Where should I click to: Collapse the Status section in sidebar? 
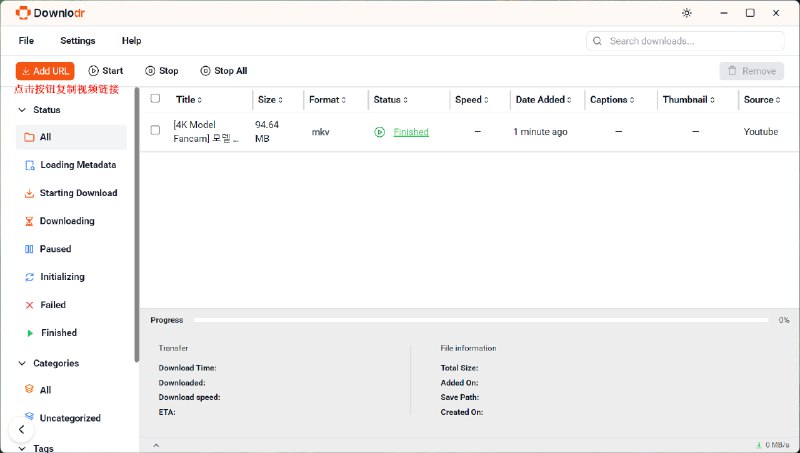[23, 110]
